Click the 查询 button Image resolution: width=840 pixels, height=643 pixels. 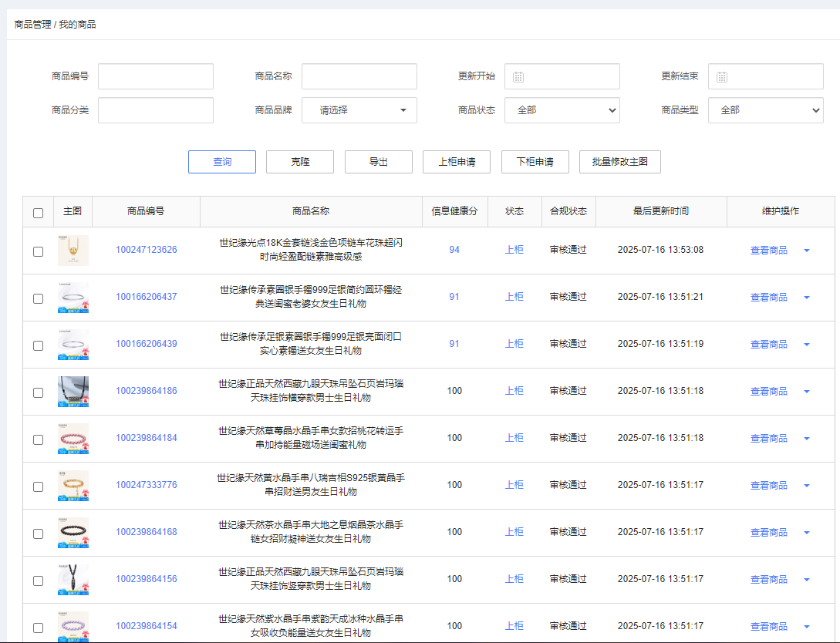click(x=222, y=162)
